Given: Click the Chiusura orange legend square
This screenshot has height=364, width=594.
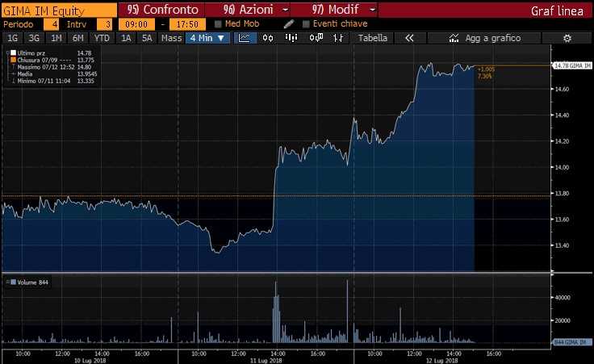Looking at the screenshot, I should pos(13,60).
